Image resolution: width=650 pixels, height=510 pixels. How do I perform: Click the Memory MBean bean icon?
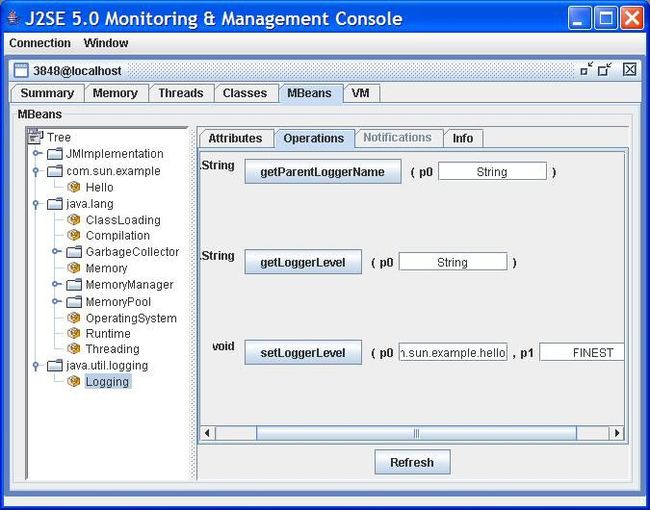[x=74, y=268]
